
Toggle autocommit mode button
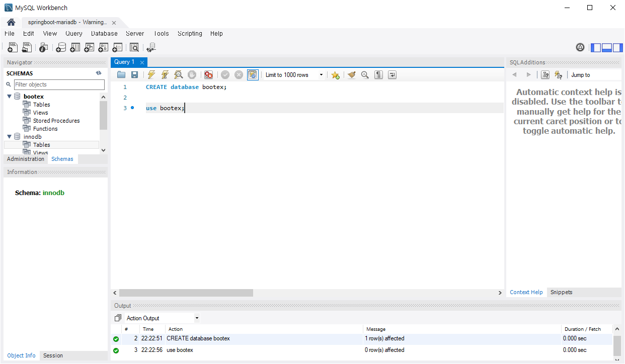pos(252,75)
